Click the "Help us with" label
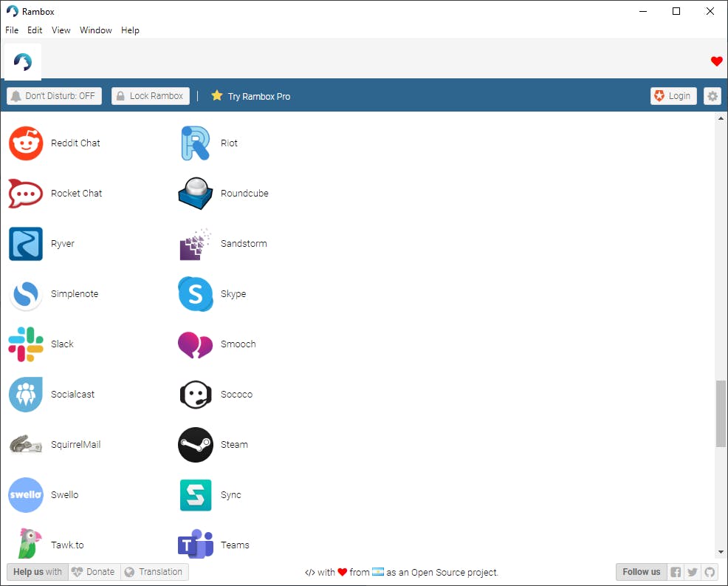728x586 pixels. (x=37, y=572)
